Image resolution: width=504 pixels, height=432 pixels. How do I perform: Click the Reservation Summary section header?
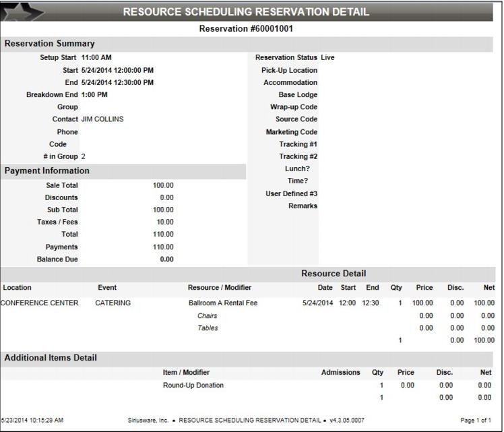50,44
